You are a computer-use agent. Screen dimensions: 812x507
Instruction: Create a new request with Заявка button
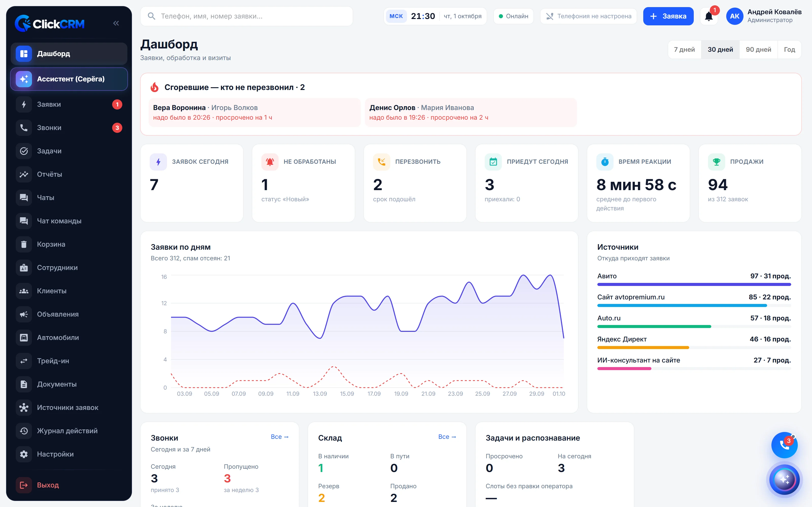(x=668, y=16)
